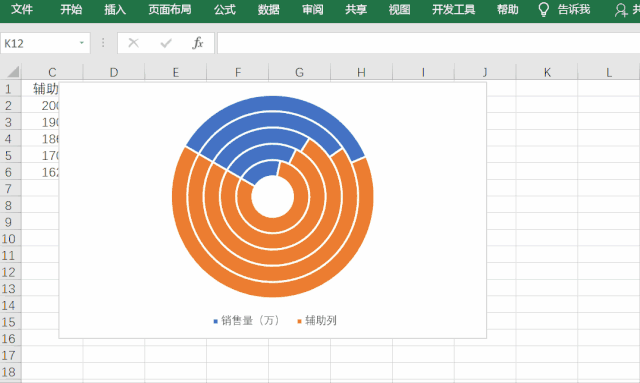The width and height of the screenshot is (640, 383).
Task: Switch to the 开始 tab
Action: [x=71, y=9]
